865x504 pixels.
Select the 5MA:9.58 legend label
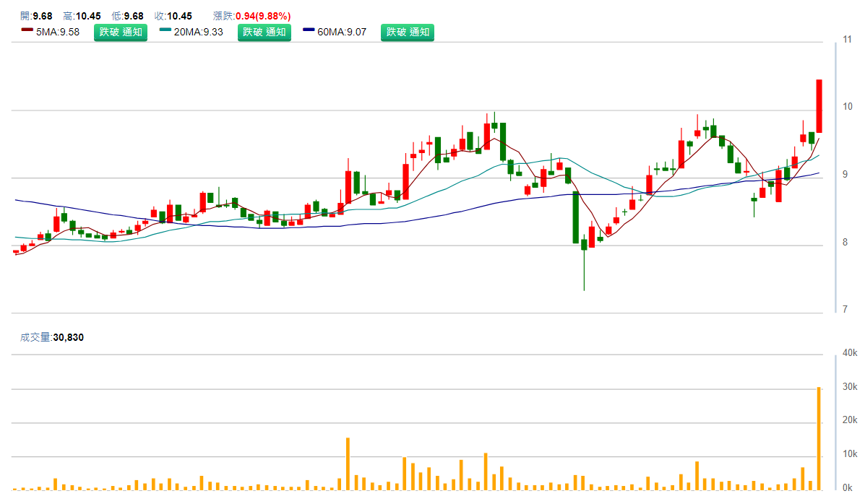pos(57,32)
